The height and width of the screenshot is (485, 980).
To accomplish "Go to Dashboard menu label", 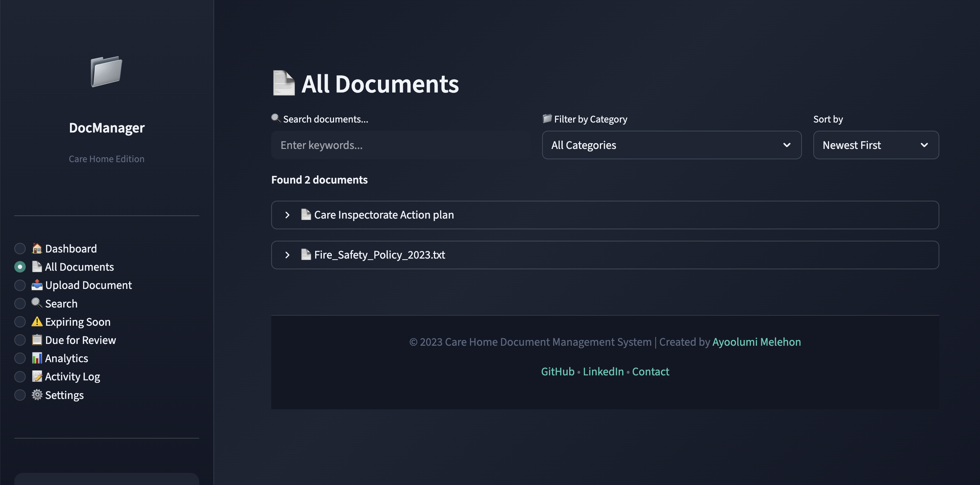I will tap(71, 249).
